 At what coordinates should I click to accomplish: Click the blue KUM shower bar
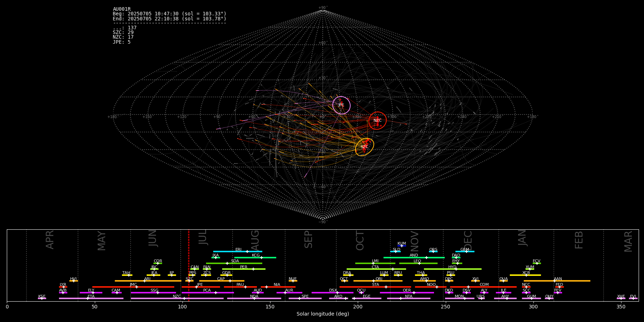(402, 246)
